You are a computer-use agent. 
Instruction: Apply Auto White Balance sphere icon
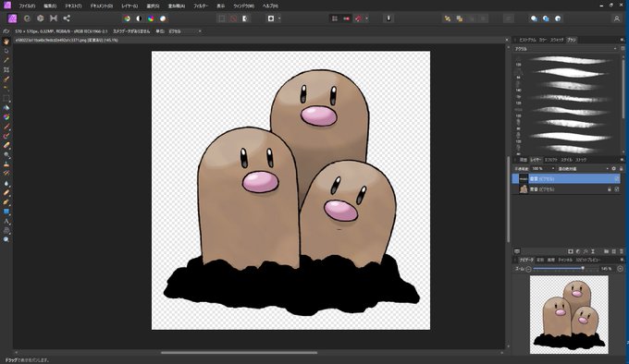[x=163, y=18]
